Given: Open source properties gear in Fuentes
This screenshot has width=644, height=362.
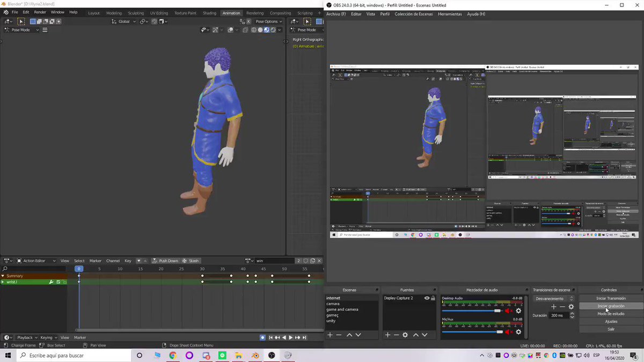Looking at the screenshot, I should pos(405,335).
